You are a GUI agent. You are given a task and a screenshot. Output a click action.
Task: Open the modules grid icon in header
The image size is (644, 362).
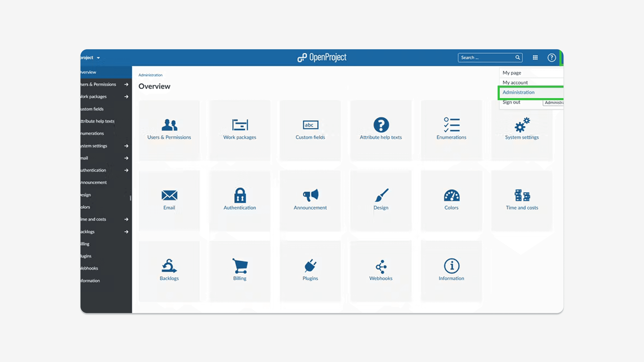tap(535, 57)
